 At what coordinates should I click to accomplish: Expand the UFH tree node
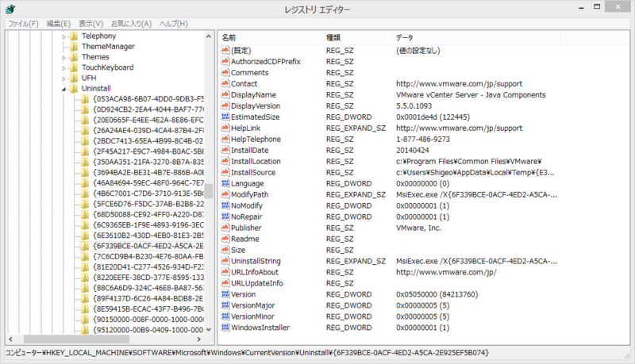pyautogui.click(x=63, y=79)
